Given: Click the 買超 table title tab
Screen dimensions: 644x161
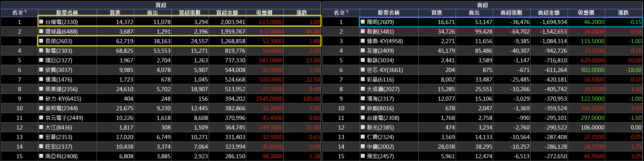Looking at the screenshot, I should coord(161,5).
